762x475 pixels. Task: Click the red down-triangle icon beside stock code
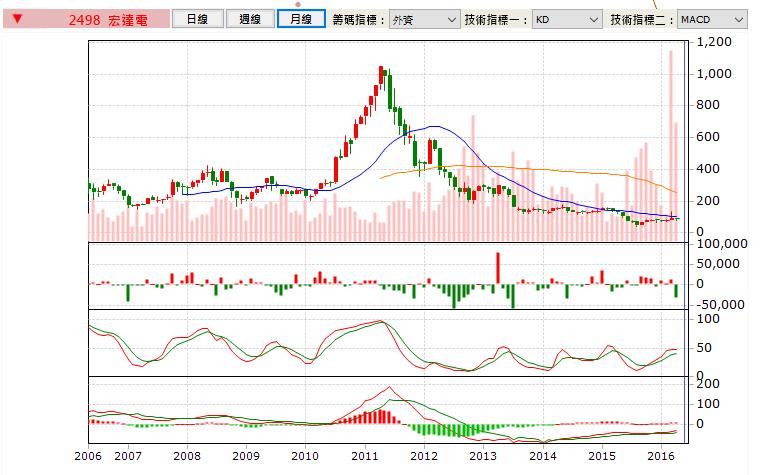pos(16,19)
